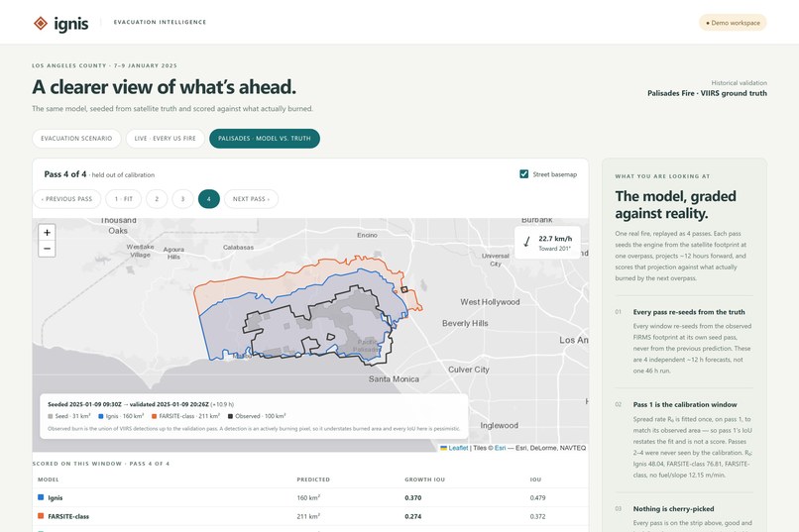Switch to Live · Every US Fire tab
The width and height of the screenshot is (799, 532).
(166, 139)
